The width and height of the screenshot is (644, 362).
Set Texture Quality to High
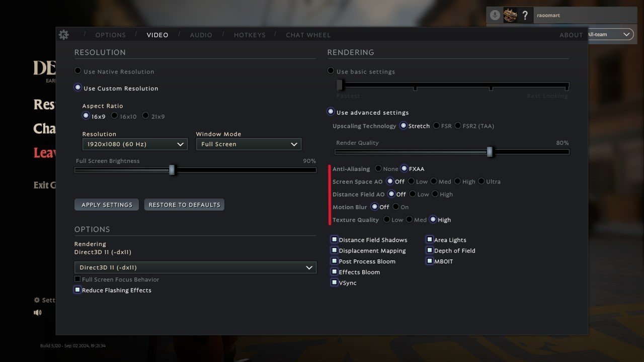[433, 219]
